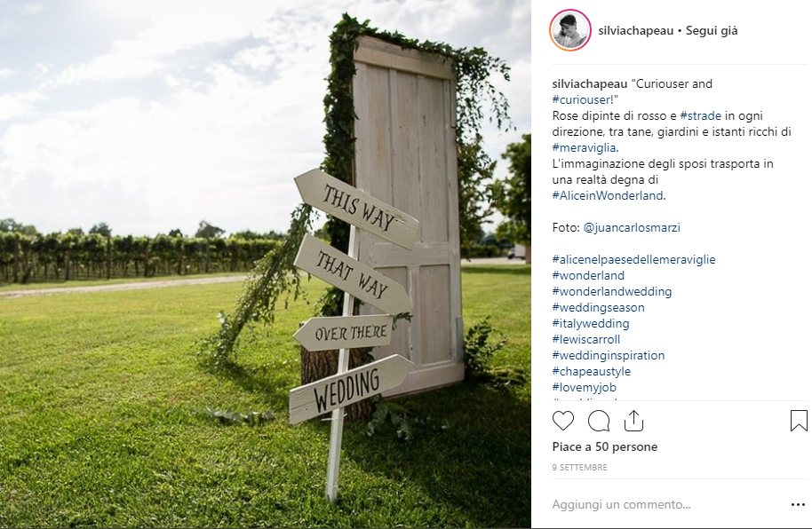Open the #AliceinWonderland hashtag link
The image size is (812, 529).
608,195
